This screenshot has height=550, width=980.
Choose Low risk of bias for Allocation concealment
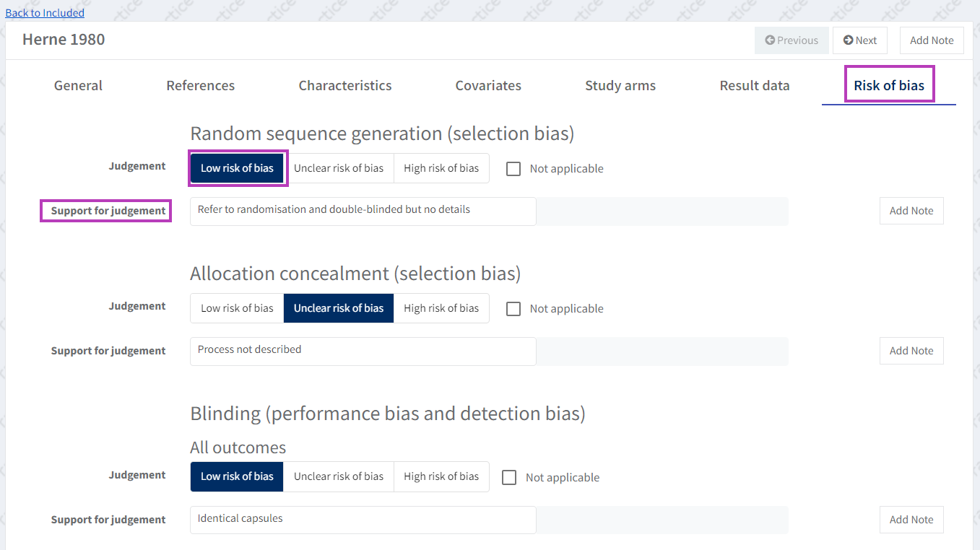[237, 308]
